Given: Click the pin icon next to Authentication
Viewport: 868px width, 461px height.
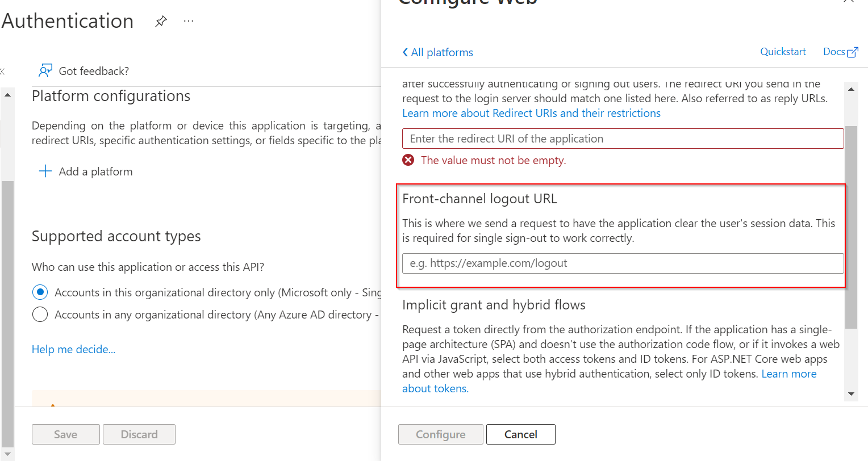Looking at the screenshot, I should click(x=161, y=22).
